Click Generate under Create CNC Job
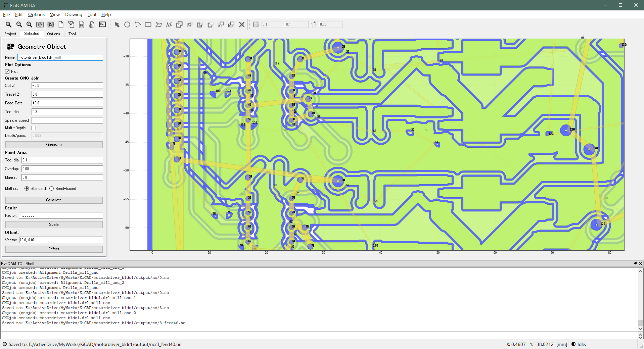Image resolution: width=644 pixels, height=349 pixels. pyautogui.click(x=54, y=145)
